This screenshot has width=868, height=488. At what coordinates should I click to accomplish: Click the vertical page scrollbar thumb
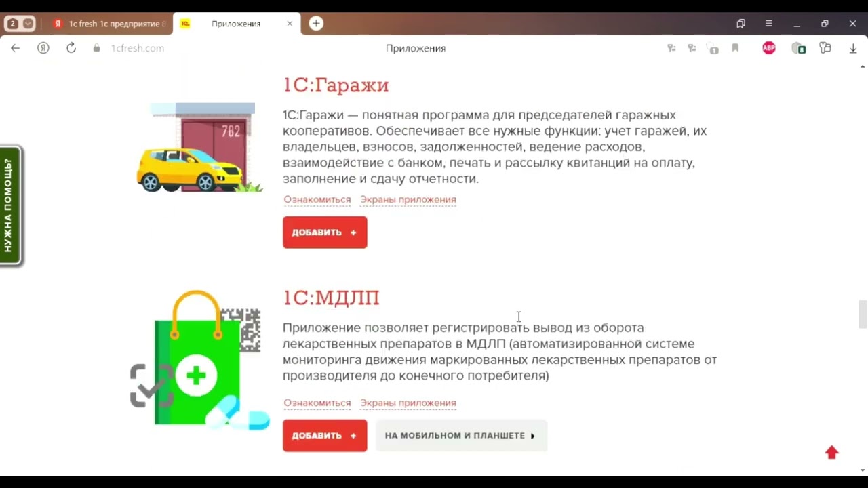point(863,313)
